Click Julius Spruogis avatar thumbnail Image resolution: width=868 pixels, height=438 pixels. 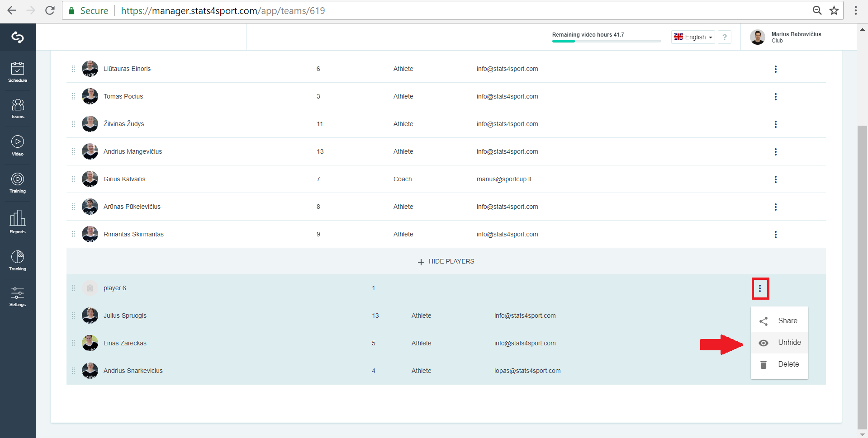click(90, 316)
